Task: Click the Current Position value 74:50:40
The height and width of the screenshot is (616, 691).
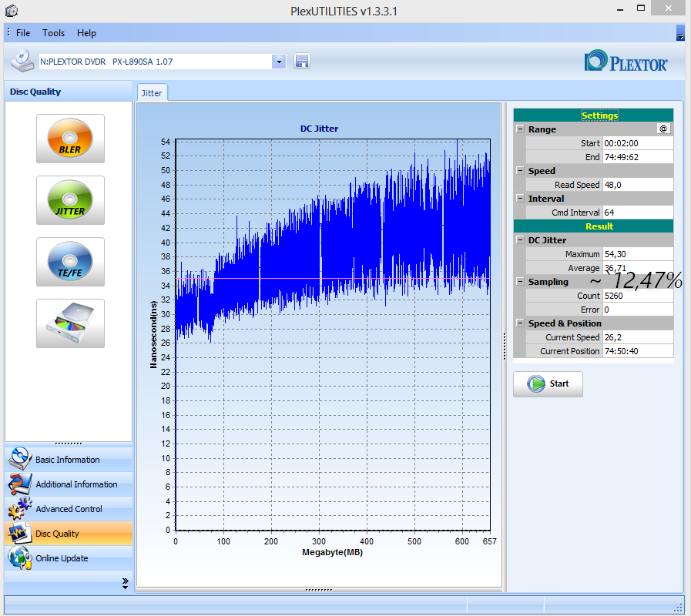Action: pyautogui.click(x=638, y=351)
